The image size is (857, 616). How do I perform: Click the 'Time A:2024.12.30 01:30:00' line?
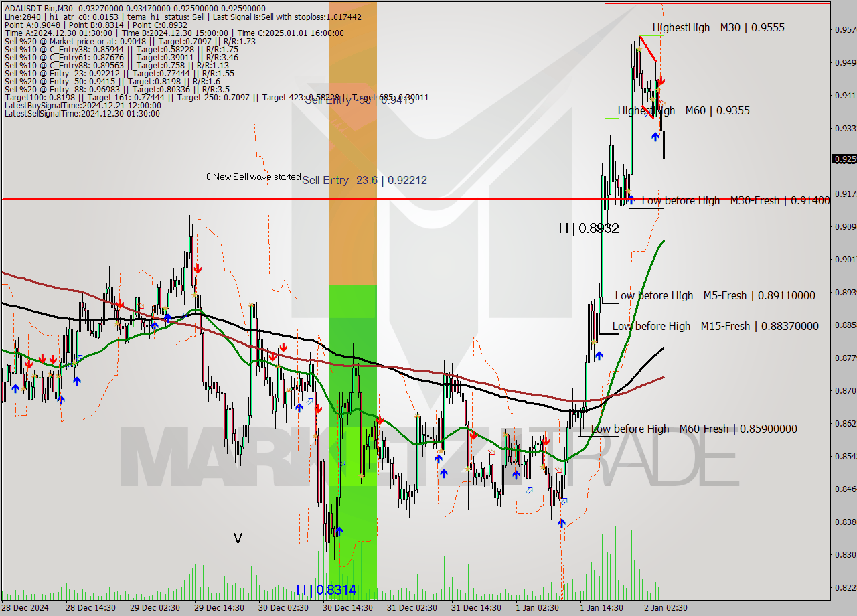coord(174,33)
